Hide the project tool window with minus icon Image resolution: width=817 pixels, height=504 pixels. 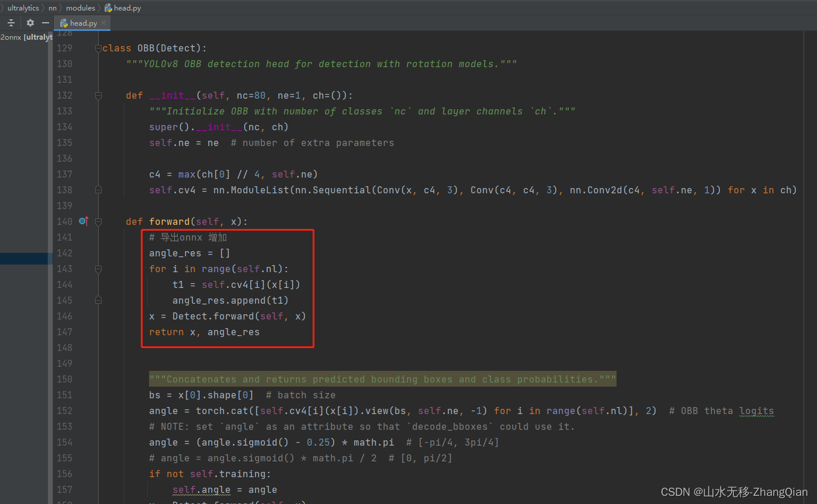pyautogui.click(x=46, y=23)
